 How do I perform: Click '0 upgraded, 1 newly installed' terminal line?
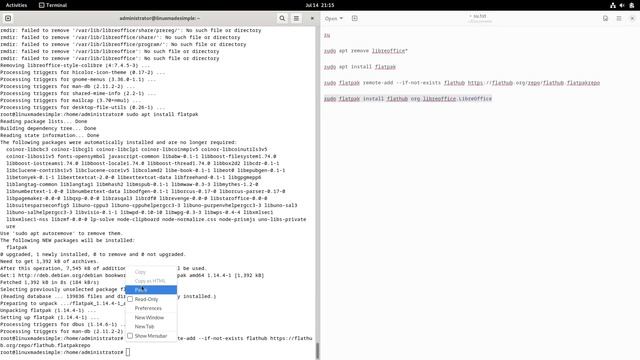coord(93,254)
